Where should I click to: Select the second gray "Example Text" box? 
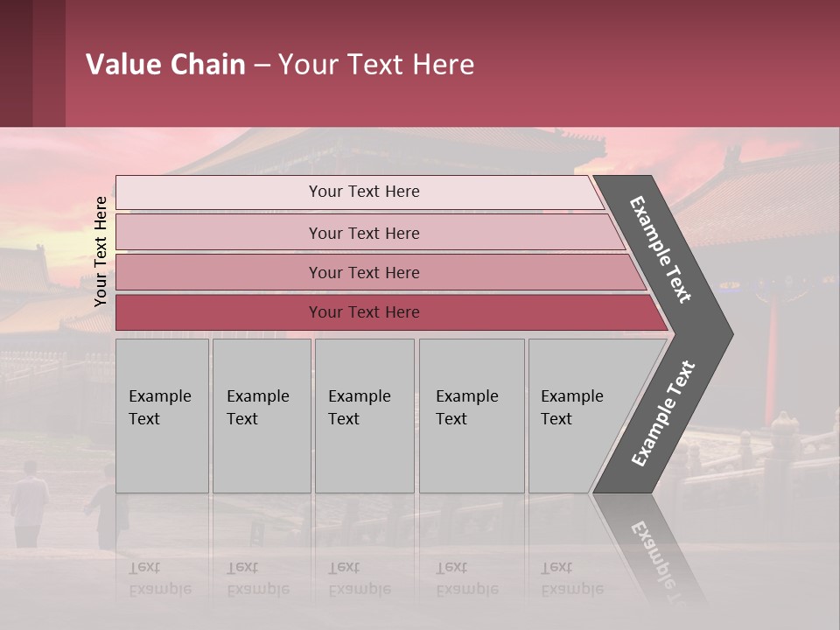point(261,416)
